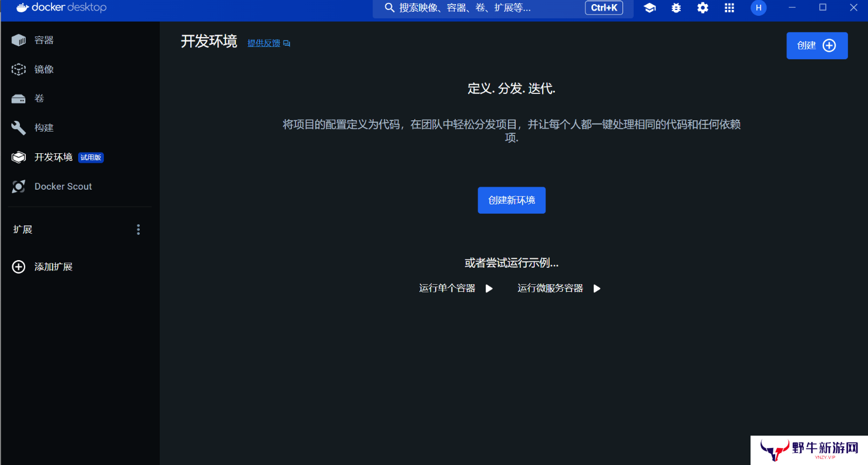Click the plus icon beside 添加扩展

click(19, 267)
